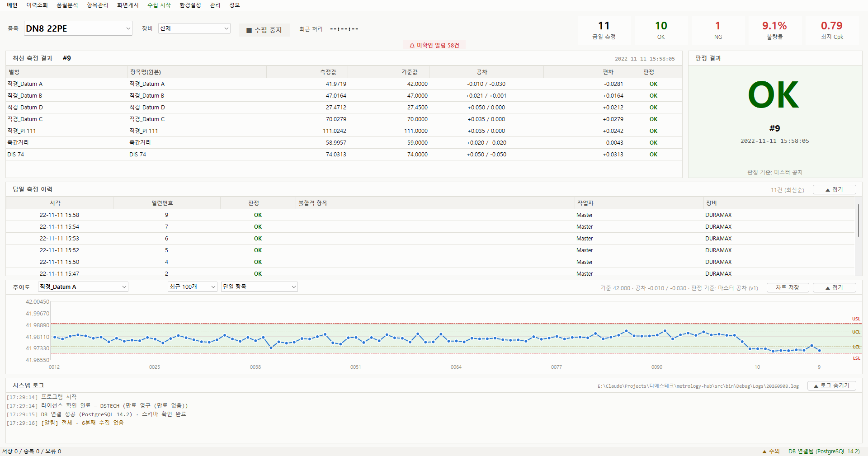Image resolution: width=868 pixels, height=456 pixels.
Task: Click the 별칭 column header
Action: pyautogui.click(x=67, y=72)
